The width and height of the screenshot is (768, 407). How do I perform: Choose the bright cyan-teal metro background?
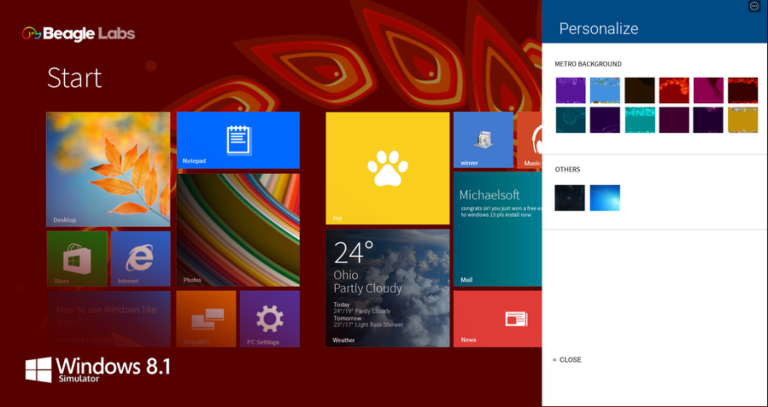point(639,120)
